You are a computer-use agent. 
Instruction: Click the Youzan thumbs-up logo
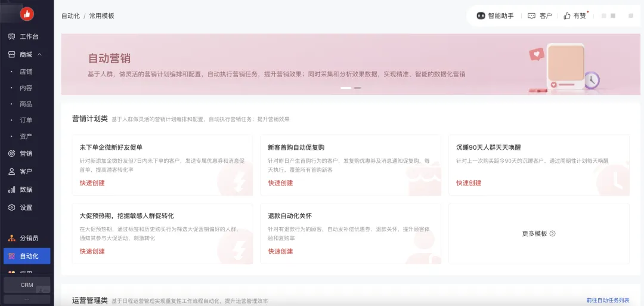(27, 14)
